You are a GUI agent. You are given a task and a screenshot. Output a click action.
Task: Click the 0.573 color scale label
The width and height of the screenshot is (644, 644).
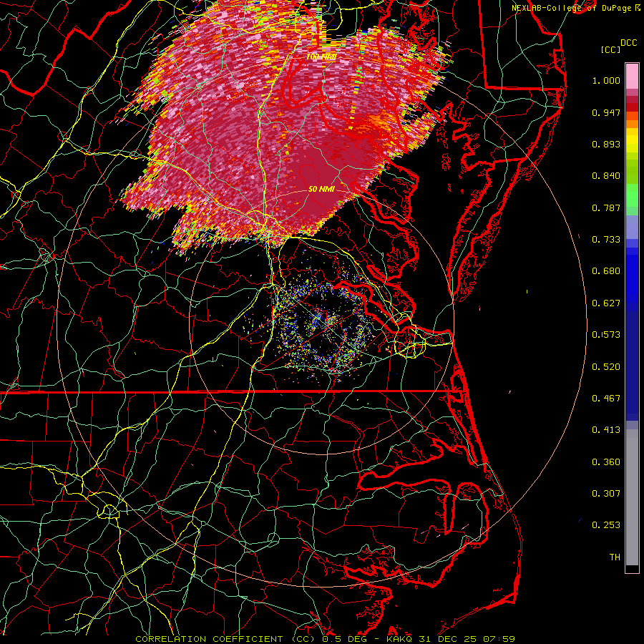[606, 335]
